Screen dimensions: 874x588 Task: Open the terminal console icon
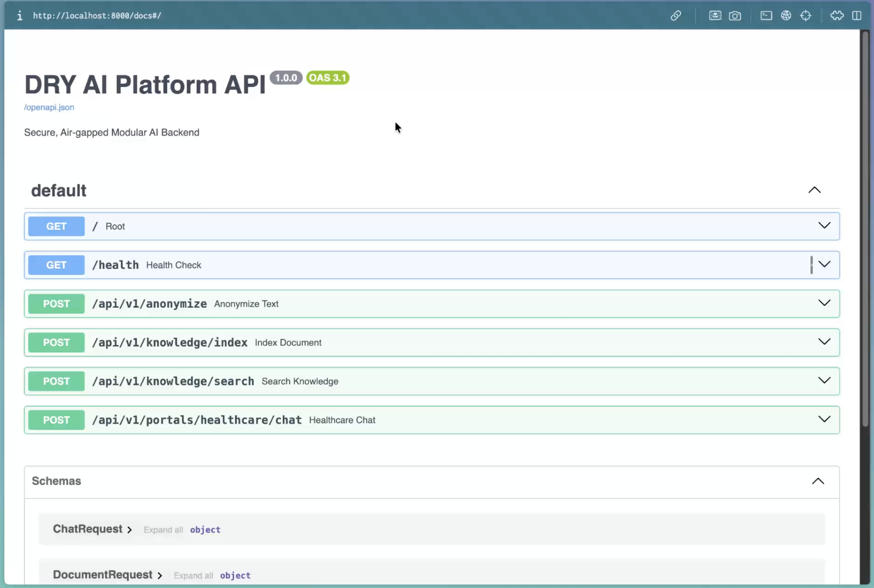tap(766, 16)
